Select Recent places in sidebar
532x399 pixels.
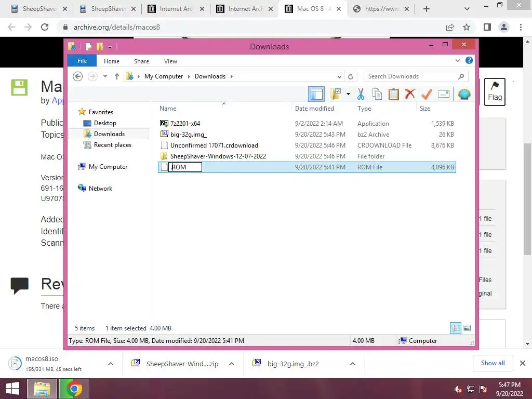point(112,145)
